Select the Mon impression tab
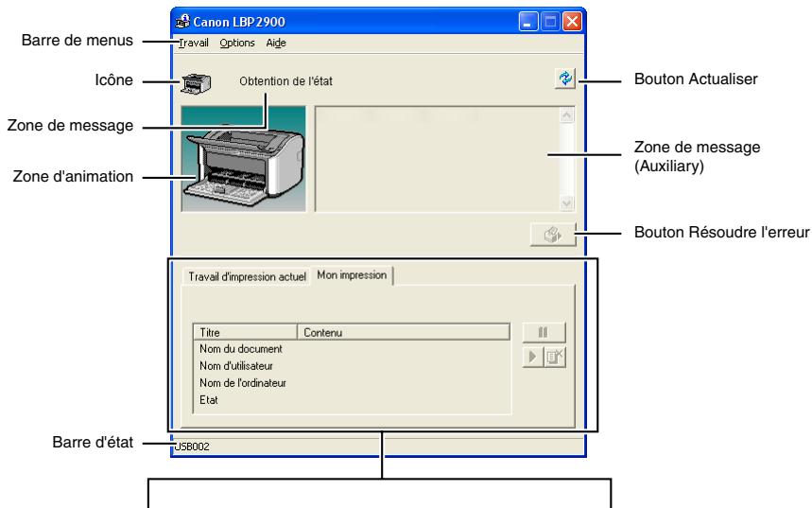Screen dimensions: 812x508 [352, 275]
